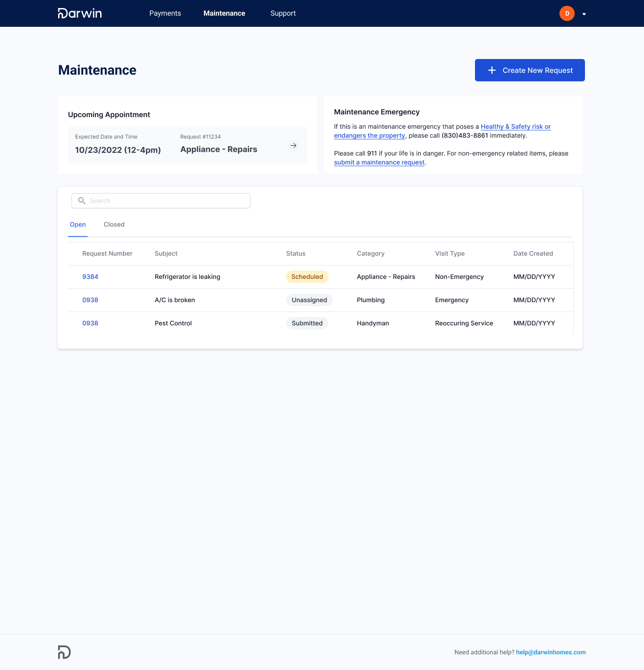This screenshot has height=670, width=644.
Task: Click help@darwinhomes.com email link
Action: tap(551, 652)
